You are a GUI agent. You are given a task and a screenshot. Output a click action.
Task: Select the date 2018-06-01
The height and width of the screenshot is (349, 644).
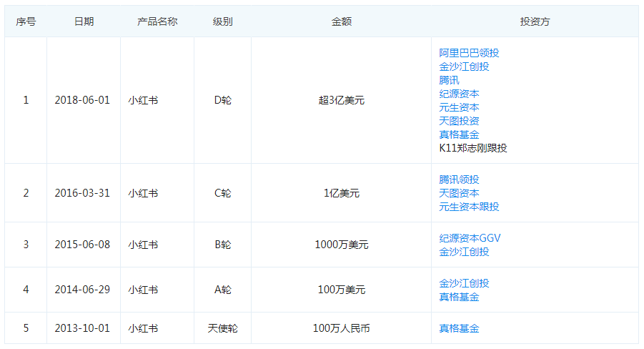click(82, 100)
